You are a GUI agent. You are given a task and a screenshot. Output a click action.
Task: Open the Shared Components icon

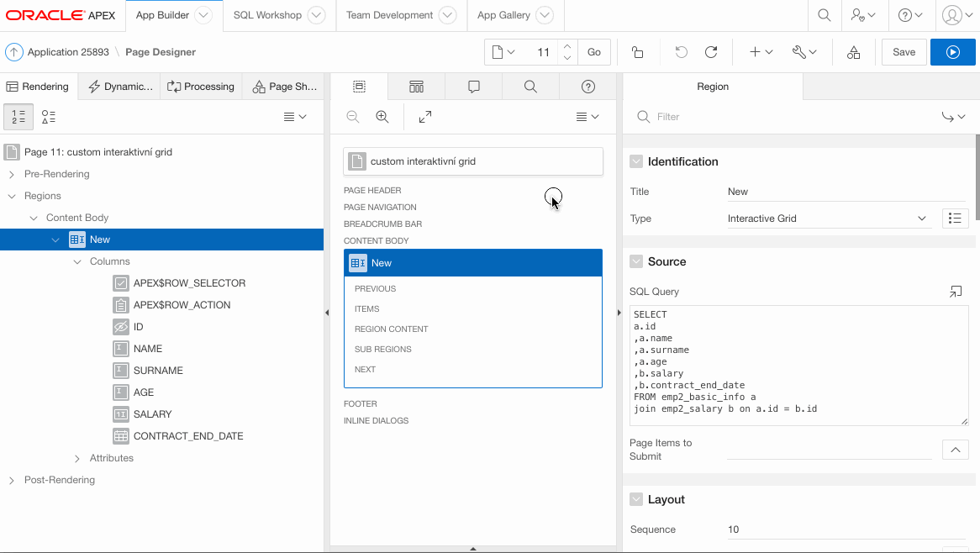point(853,52)
